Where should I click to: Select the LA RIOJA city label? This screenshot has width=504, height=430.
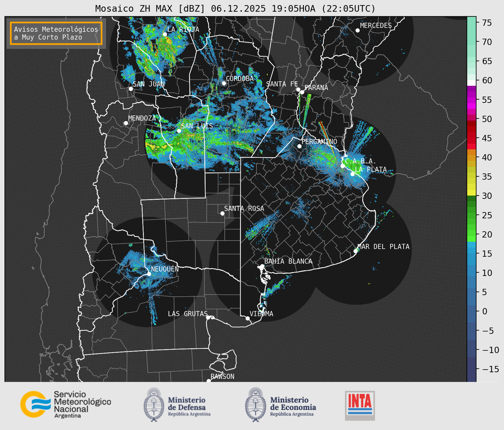coord(183,29)
